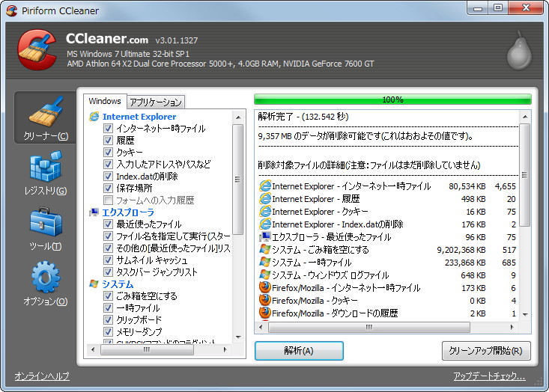Click the エクスプローラ group computer icon
This screenshot has height=392, width=549.
click(94, 212)
